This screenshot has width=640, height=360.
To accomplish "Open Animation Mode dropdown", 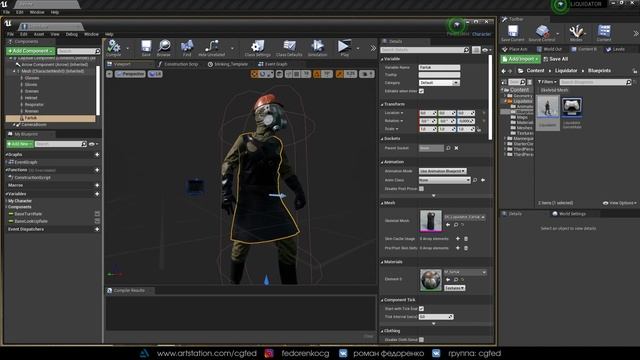I will (x=442, y=171).
